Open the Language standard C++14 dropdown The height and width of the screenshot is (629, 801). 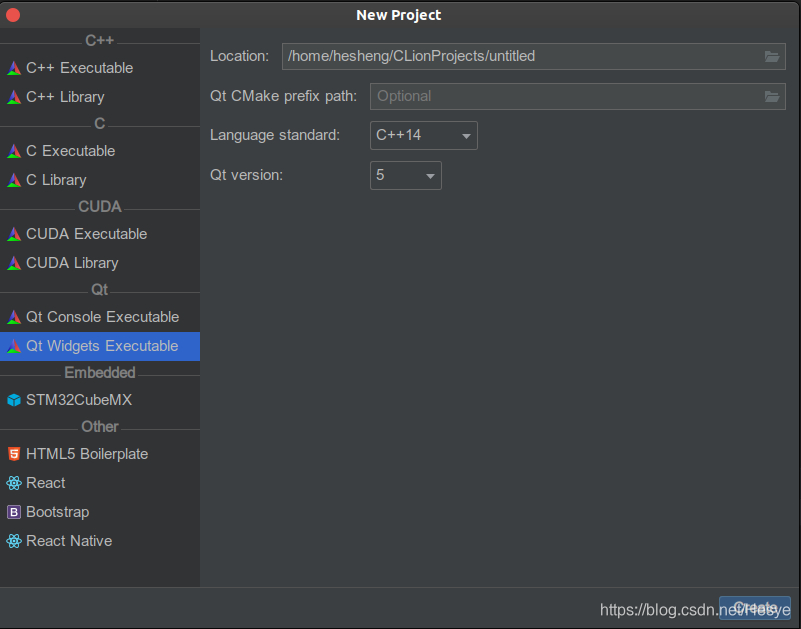(423, 135)
